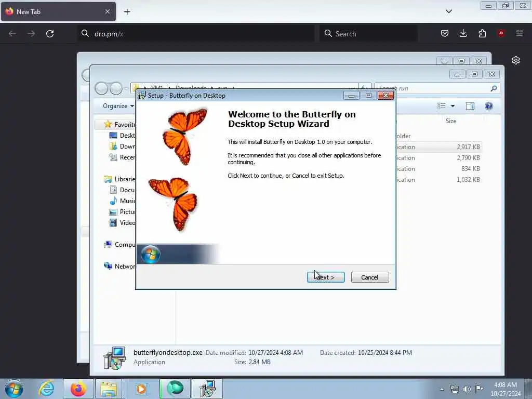This screenshot has width=532, height=399.
Task: Toggle the Explorer preview pane icon
Action: pyautogui.click(x=470, y=106)
